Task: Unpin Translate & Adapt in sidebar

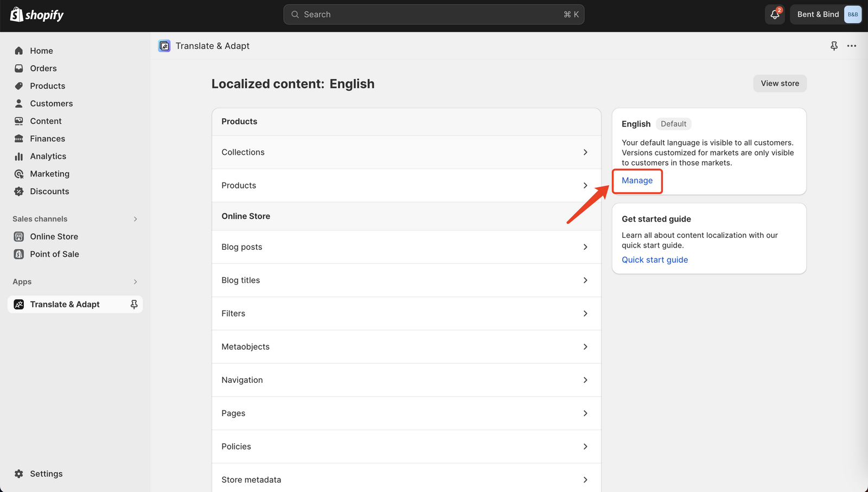Action: (134, 305)
